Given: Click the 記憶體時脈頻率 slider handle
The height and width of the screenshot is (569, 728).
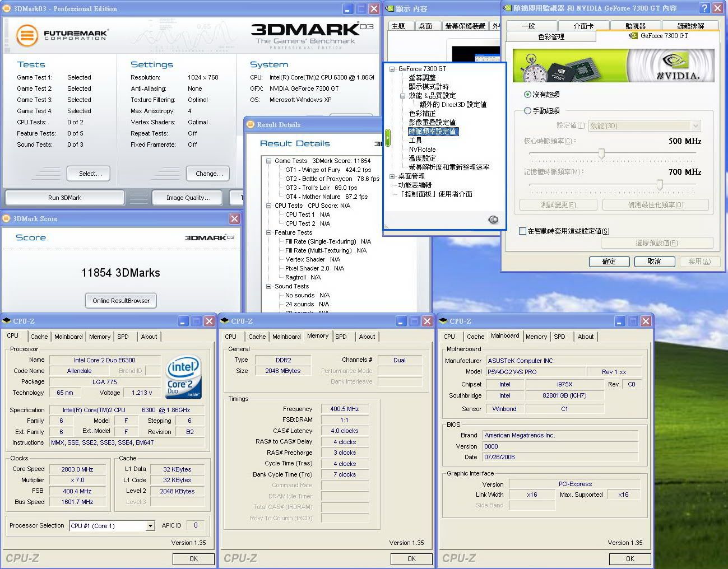Looking at the screenshot, I should [x=660, y=184].
